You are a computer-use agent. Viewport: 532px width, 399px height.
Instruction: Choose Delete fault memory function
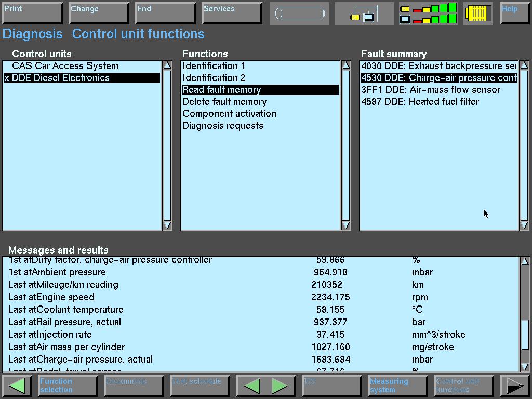pyautogui.click(x=224, y=102)
